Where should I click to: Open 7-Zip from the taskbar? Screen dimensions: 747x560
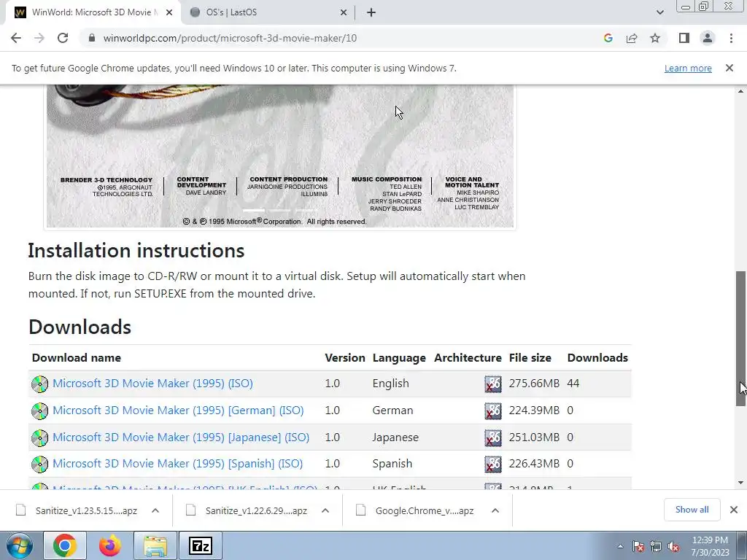201,545
